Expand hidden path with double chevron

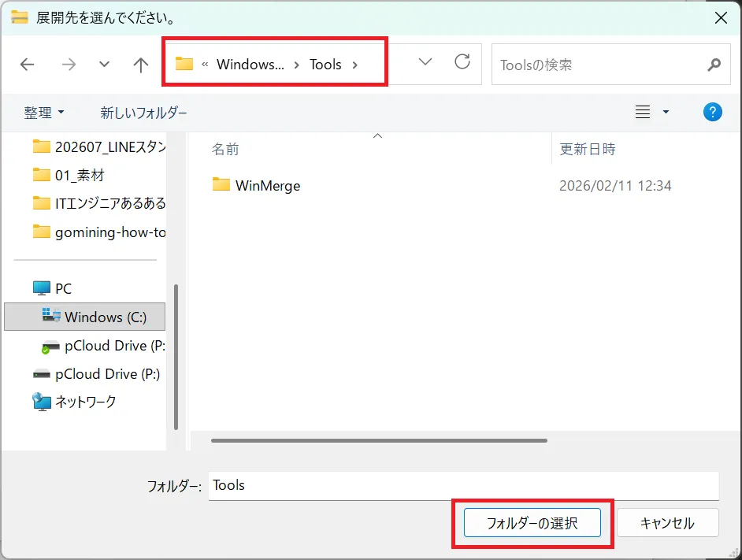point(205,65)
